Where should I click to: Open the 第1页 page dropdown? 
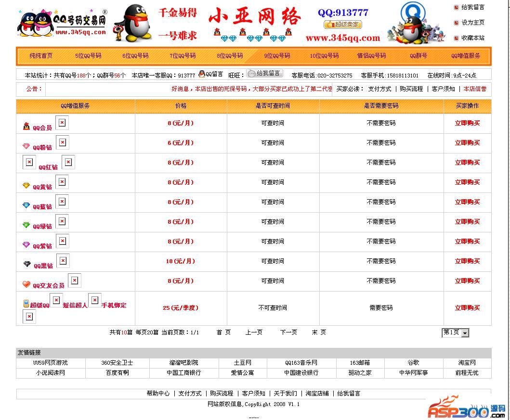(x=456, y=332)
